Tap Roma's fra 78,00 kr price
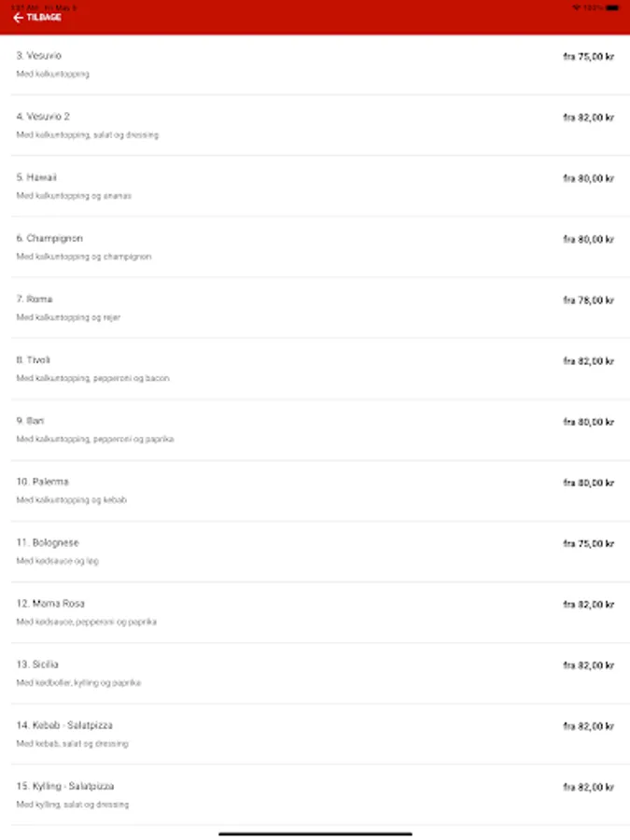 click(588, 301)
